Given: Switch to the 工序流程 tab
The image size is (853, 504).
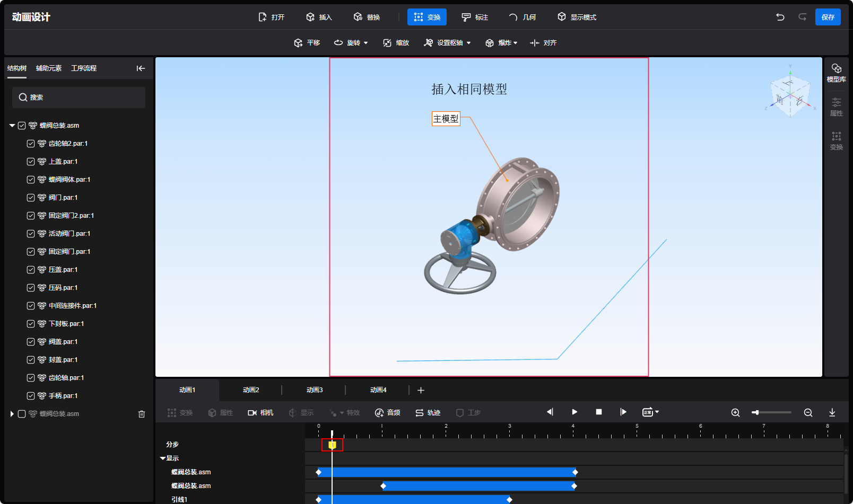Looking at the screenshot, I should (x=84, y=68).
